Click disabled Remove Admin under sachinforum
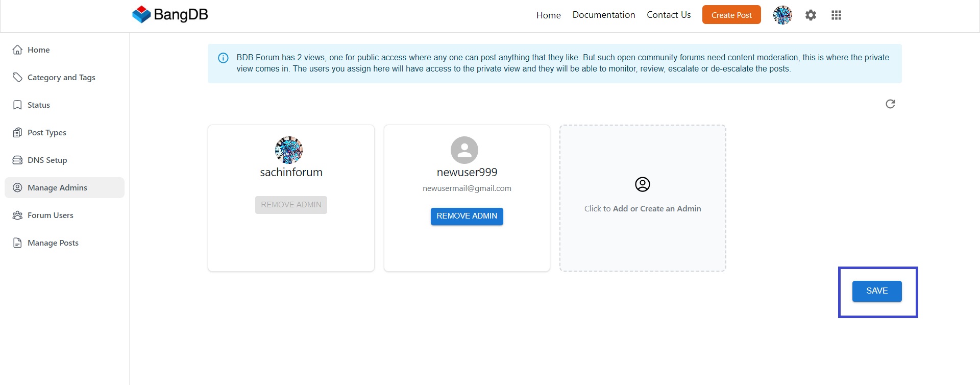The image size is (980, 385). pyautogui.click(x=291, y=205)
